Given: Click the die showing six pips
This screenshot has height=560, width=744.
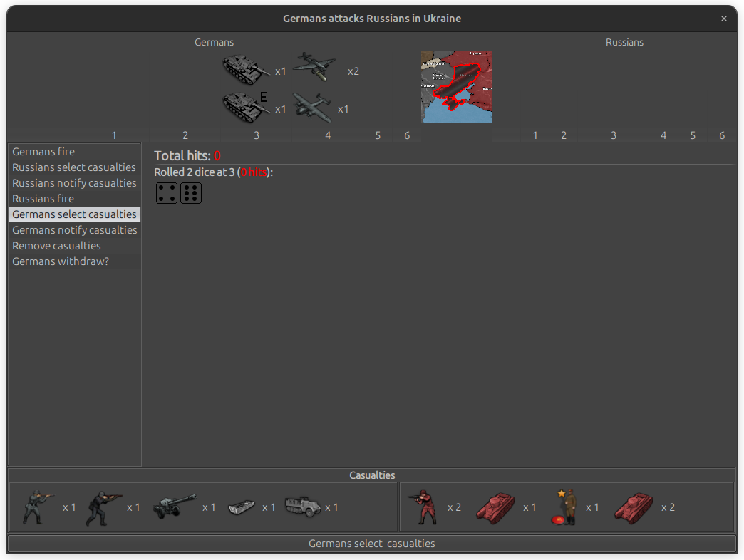Looking at the screenshot, I should click(x=190, y=192).
